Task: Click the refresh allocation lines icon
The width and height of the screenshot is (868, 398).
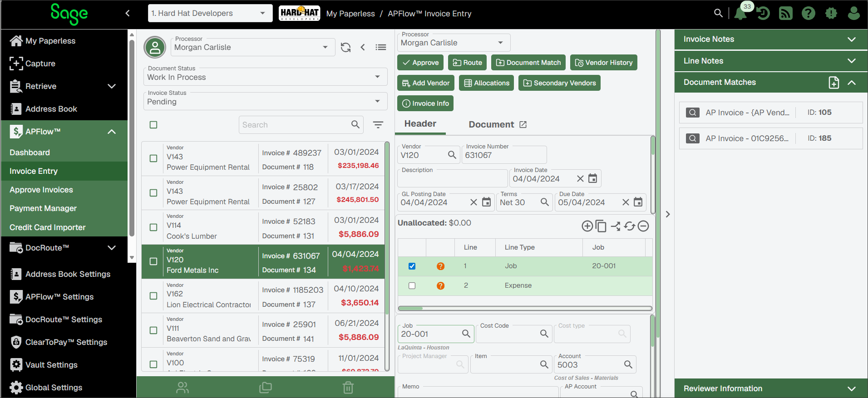Action: [x=629, y=226]
